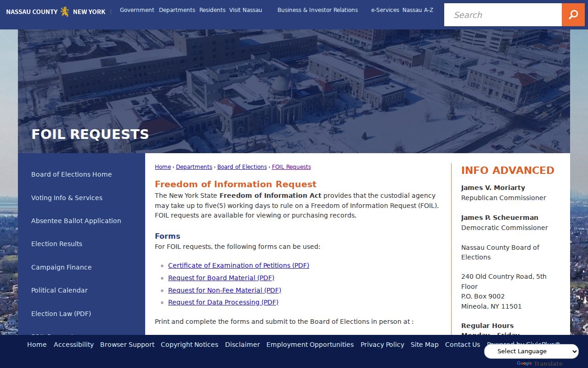588x368 pixels.
Task: Open the Site Map footer link
Action: [424, 345]
